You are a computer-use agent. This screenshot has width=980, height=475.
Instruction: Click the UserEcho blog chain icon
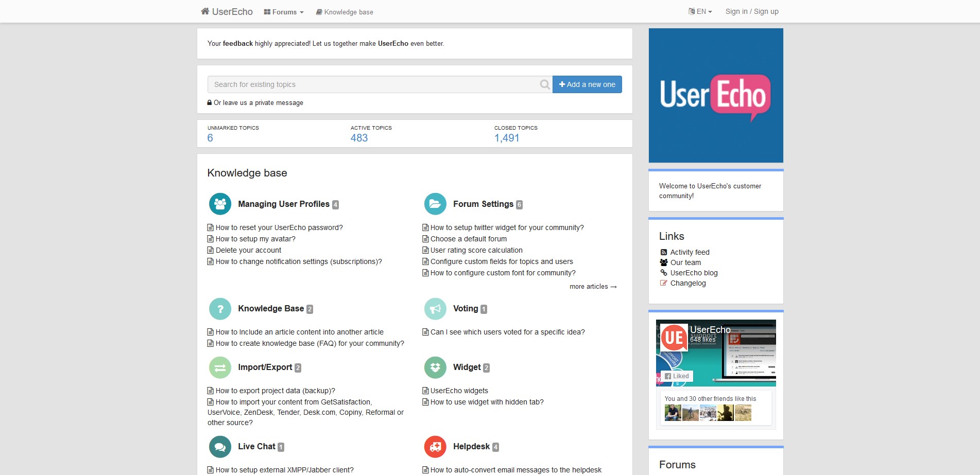664,273
